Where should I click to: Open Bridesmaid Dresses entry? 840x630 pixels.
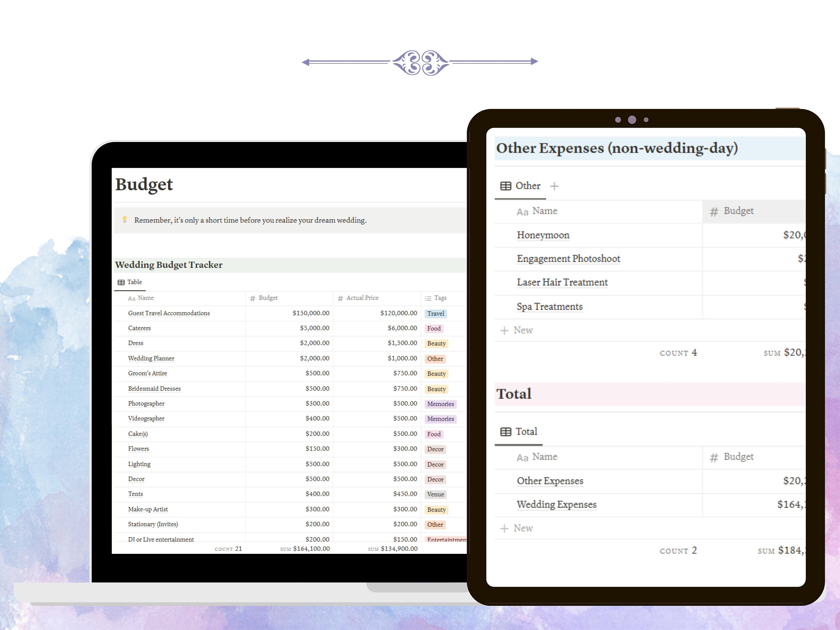154,388
